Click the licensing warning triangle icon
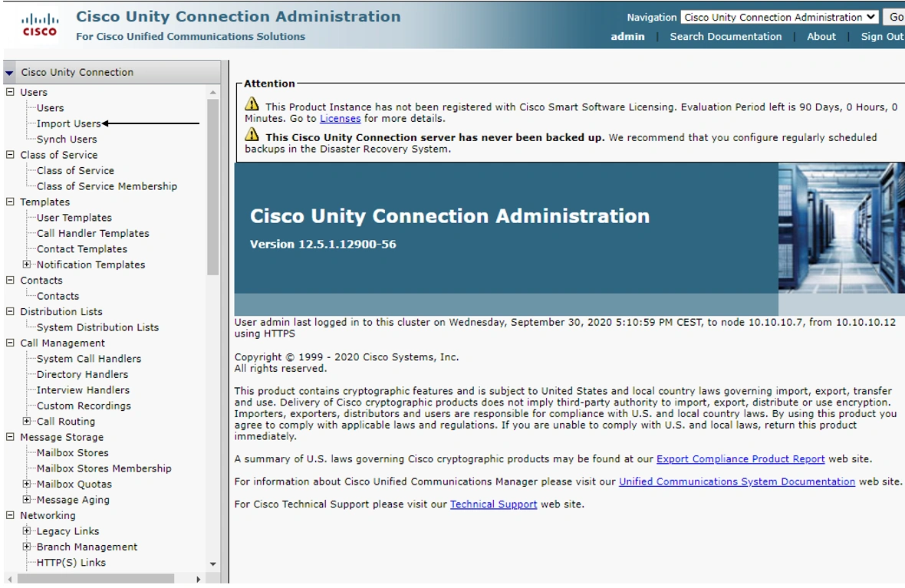Image resolution: width=905 pixels, height=588 pixels. click(x=252, y=103)
